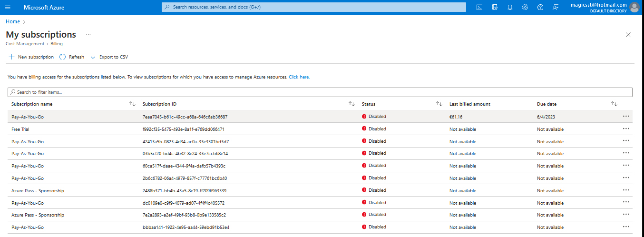Open more options for subscription 2b6c6782
644x237 pixels.
tap(626, 178)
